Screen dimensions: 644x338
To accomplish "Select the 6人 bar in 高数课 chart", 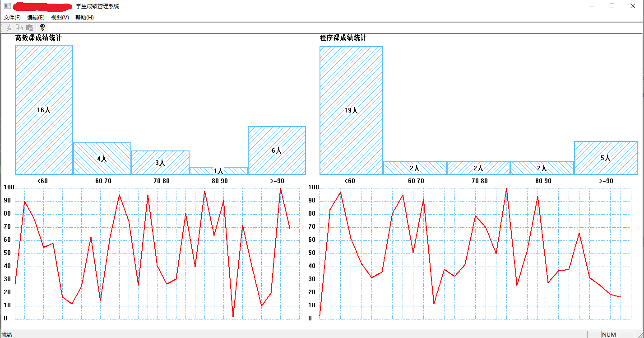I will click(277, 150).
